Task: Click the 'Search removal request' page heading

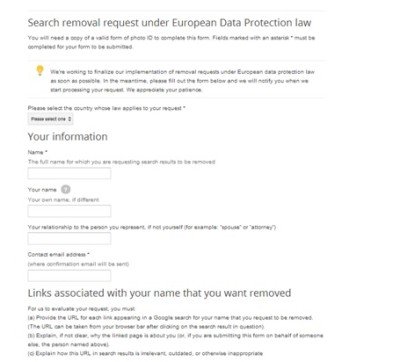Action: (169, 23)
